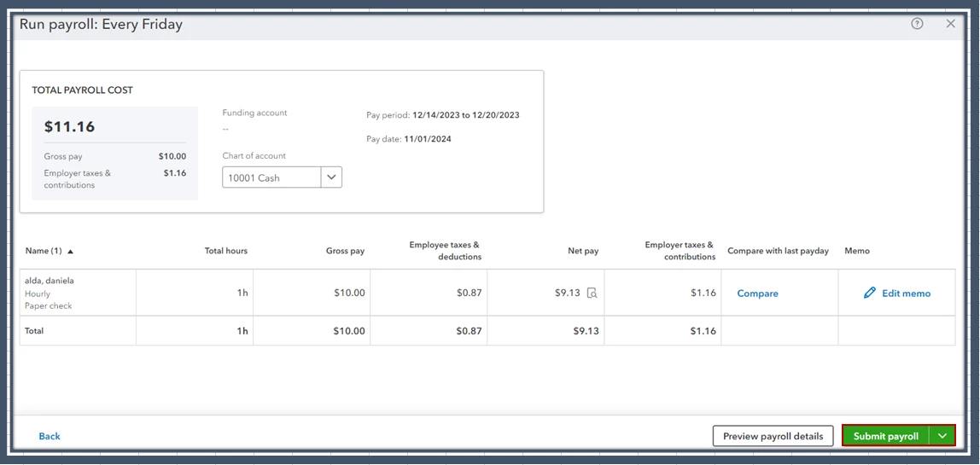Click pay period 12/14/2023 to 12/20/2023
Viewport: 980px width, 465px height.
(x=465, y=115)
